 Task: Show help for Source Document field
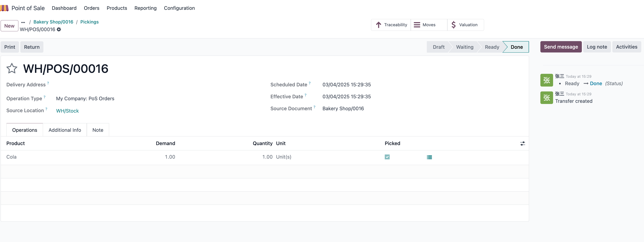(314, 107)
